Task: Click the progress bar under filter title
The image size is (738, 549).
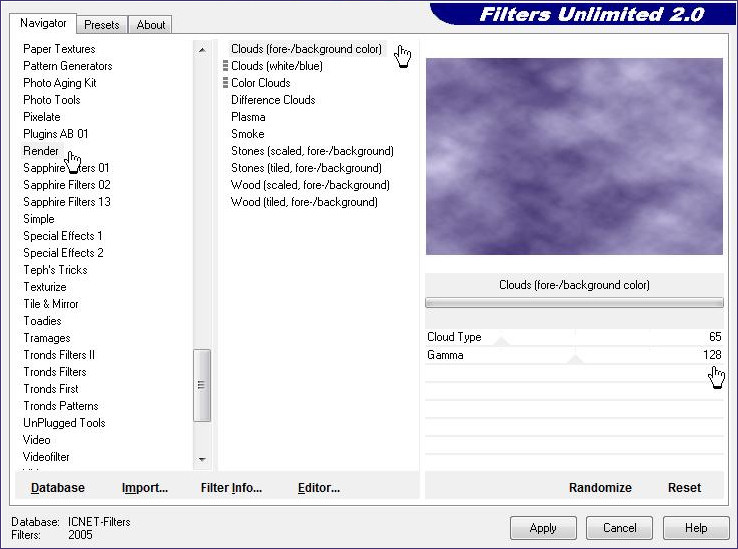Action: (574, 303)
